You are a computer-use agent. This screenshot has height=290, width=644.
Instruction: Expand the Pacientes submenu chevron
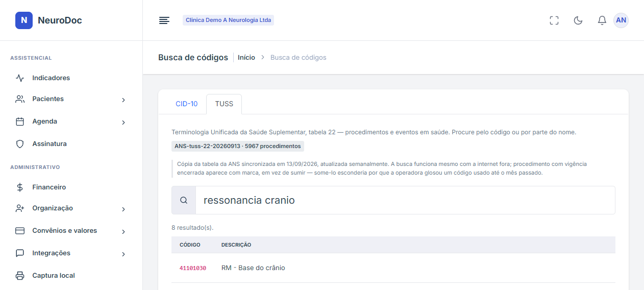click(123, 100)
